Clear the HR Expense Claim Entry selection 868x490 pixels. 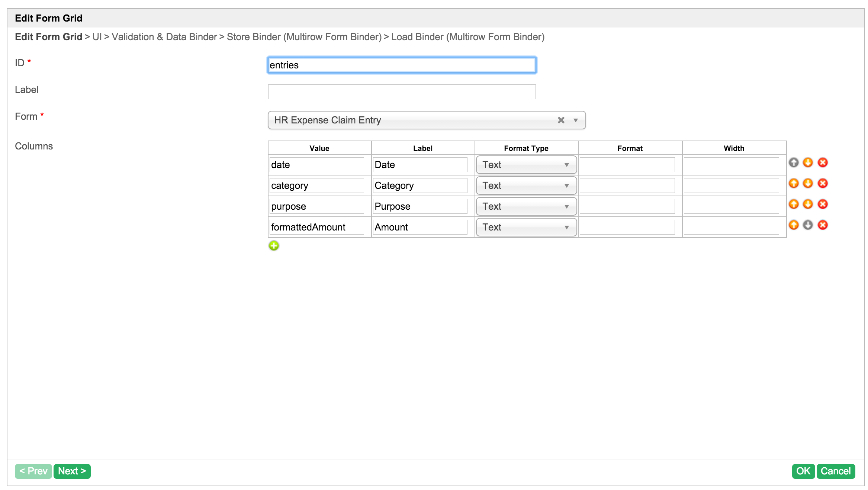[561, 120]
